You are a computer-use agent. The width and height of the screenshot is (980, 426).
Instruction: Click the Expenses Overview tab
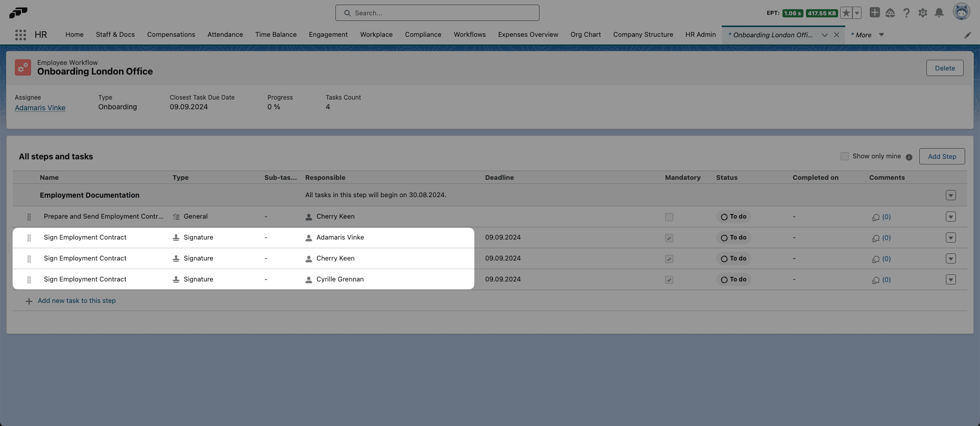(528, 35)
